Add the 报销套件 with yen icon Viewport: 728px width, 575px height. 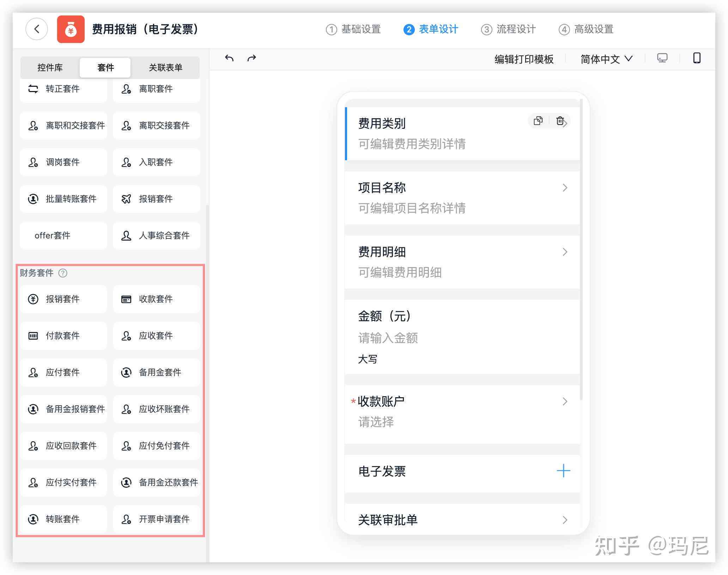coord(63,299)
